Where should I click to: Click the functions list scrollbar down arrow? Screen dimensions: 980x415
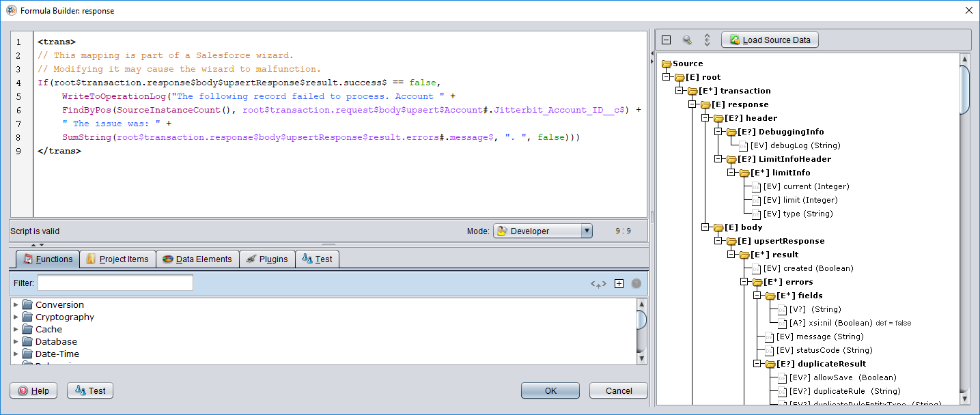click(x=641, y=358)
